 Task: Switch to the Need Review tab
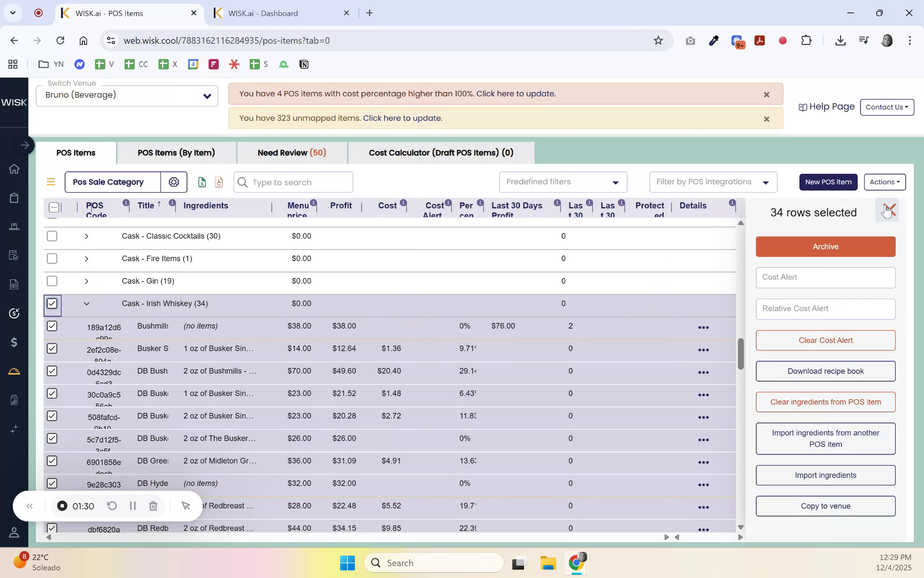(x=291, y=153)
